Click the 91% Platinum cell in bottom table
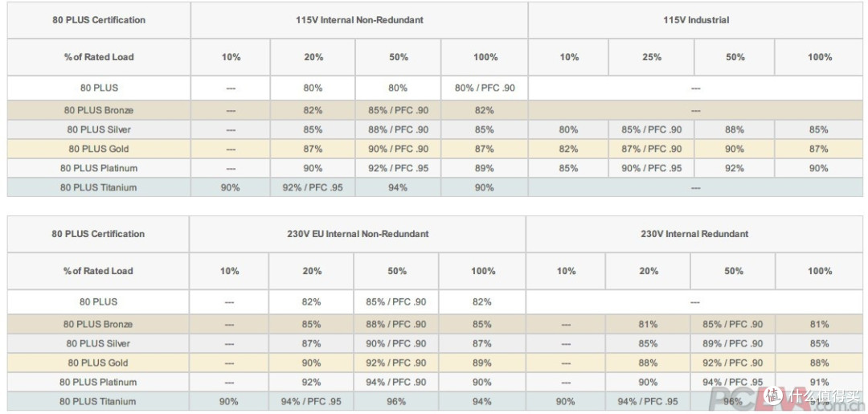 (820, 382)
